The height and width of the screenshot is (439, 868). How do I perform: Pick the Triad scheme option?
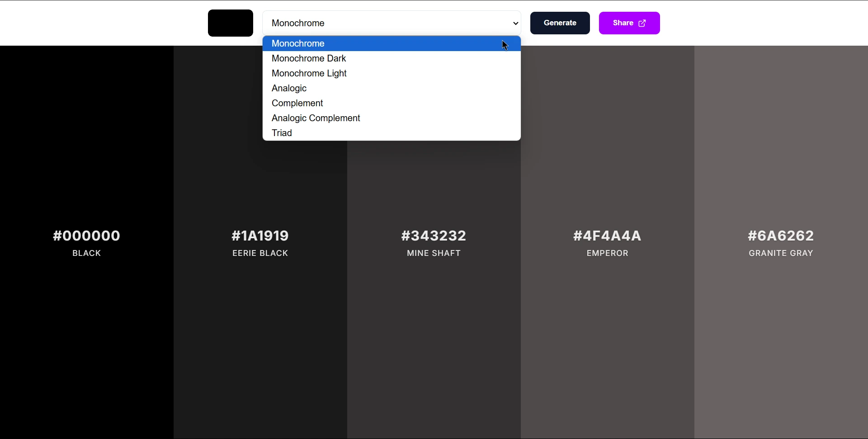click(281, 132)
